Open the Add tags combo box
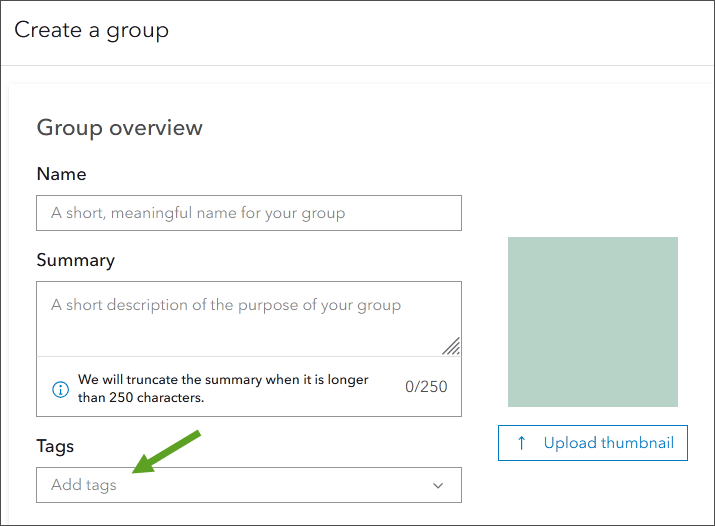 tap(248, 485)
